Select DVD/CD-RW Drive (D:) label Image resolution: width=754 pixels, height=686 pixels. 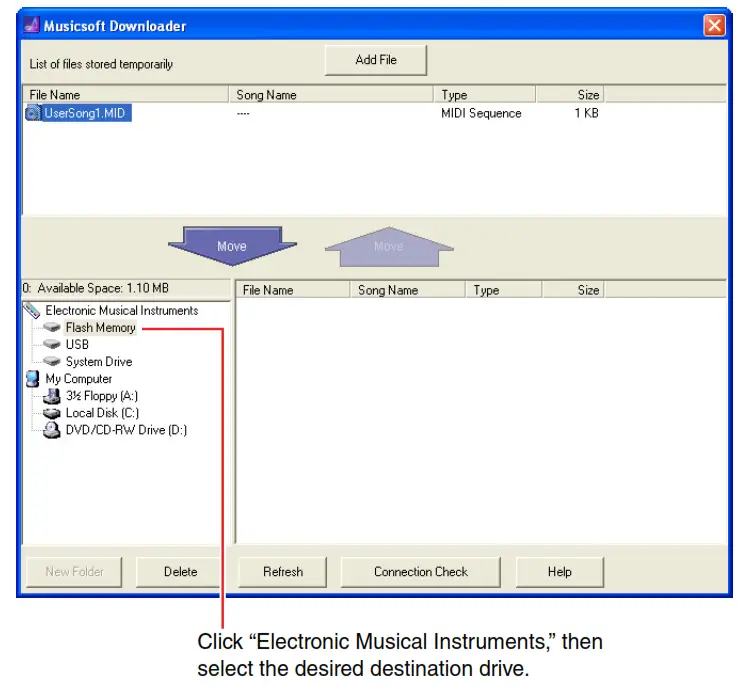[x=126, y=430]
